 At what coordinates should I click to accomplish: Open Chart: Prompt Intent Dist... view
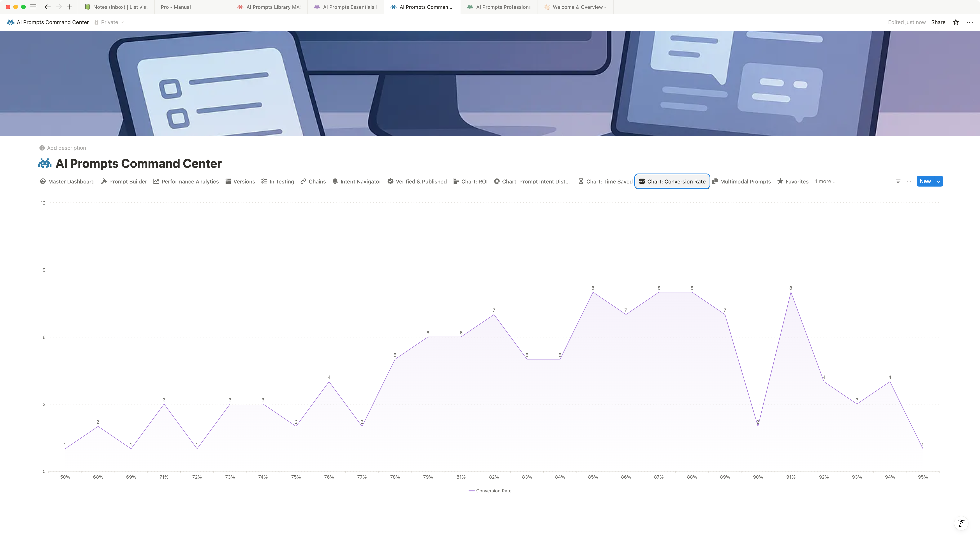coord(532,182)
